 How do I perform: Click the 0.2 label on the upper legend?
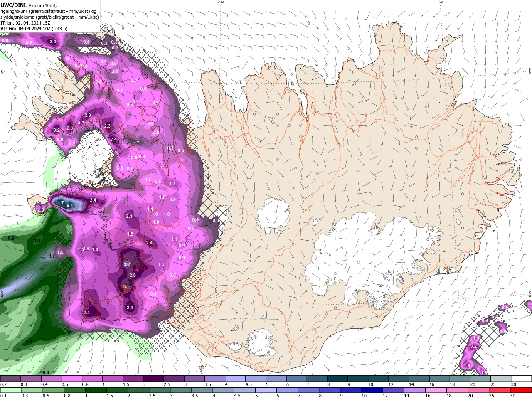3,384
